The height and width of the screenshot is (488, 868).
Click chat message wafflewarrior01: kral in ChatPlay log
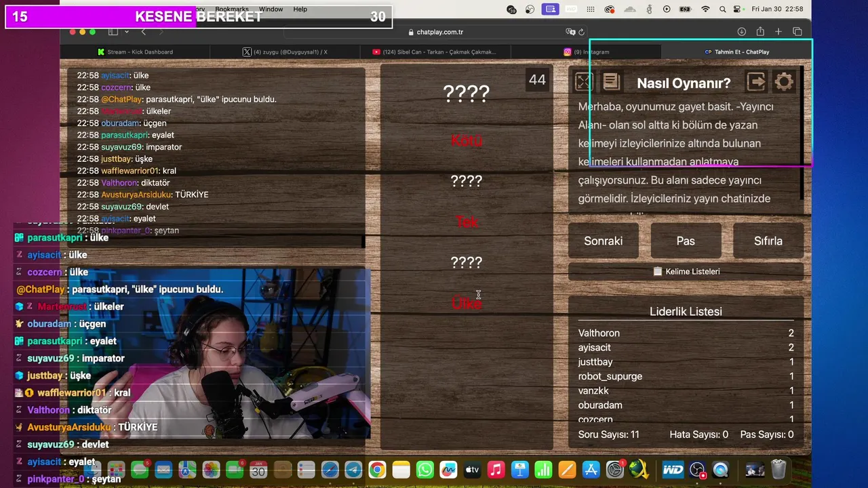pyautogui.click(x=127, y=171)
